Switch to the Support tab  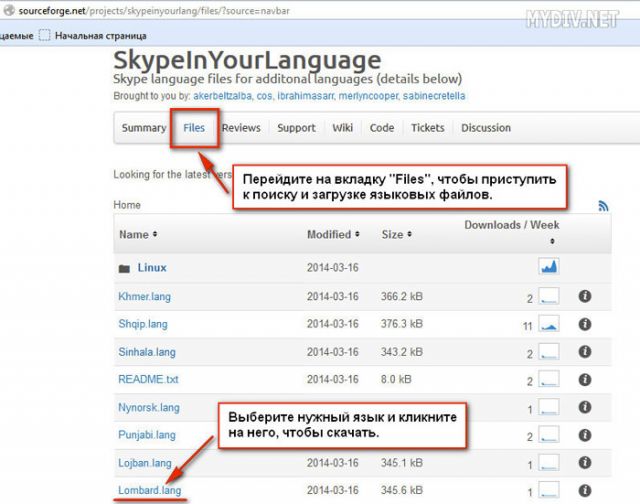(296, 128)
